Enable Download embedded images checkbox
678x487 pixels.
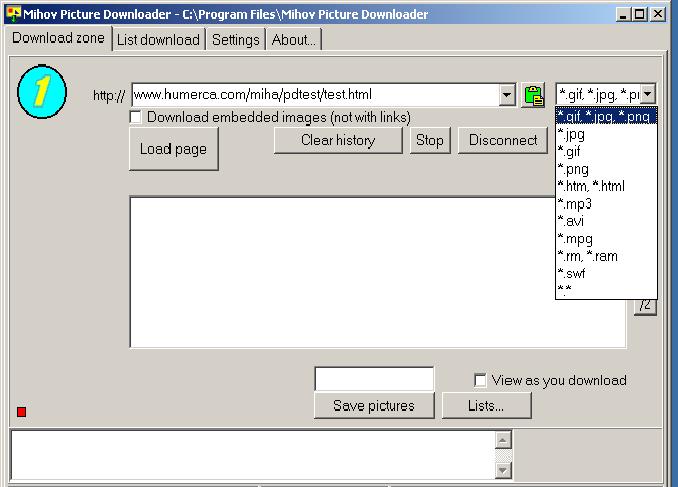tap(135, 117)
